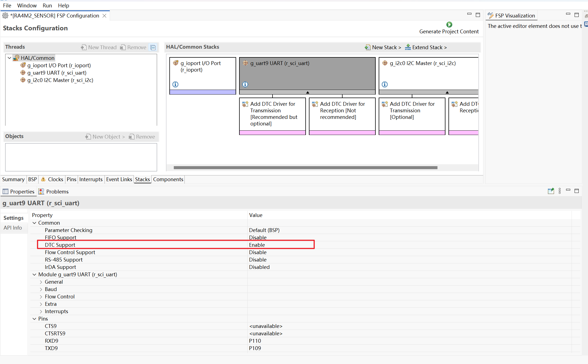The image size is (588, 364).
Task: Click horizontal scrollbar in HAL/Common Stacks
Action: (x=305, y=168)
